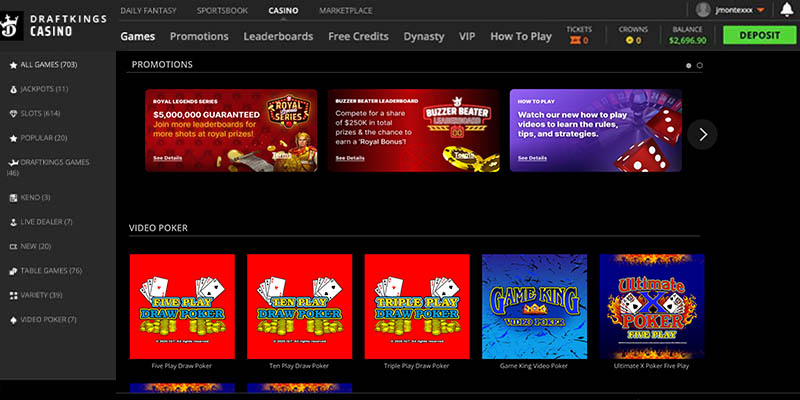Open Game King Video Poker thumbnail
The width and height of the screenshot is (800, 400).
[534, 307]
